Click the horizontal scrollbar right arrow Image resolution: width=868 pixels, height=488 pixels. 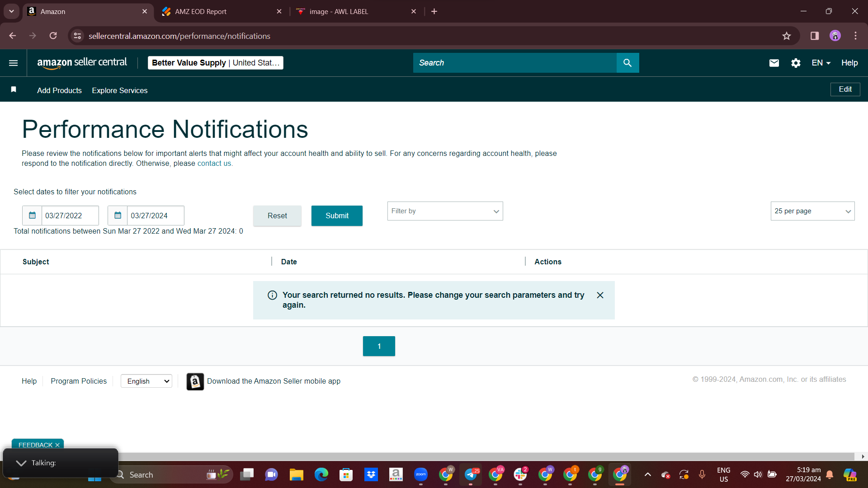(863, 456)
